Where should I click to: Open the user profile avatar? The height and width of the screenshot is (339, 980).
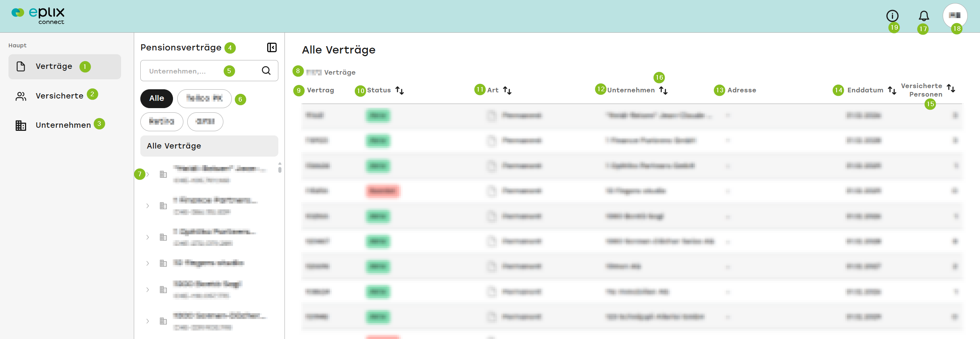tap(955, 16)
